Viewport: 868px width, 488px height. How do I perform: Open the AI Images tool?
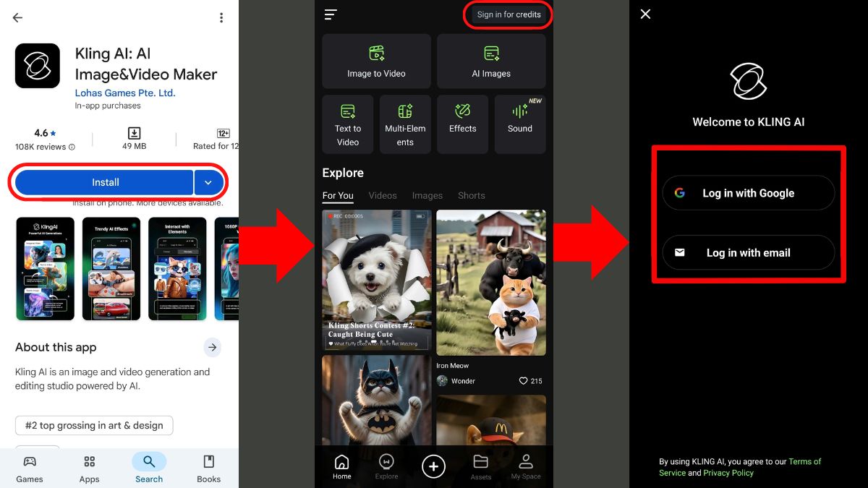(491, 61)
